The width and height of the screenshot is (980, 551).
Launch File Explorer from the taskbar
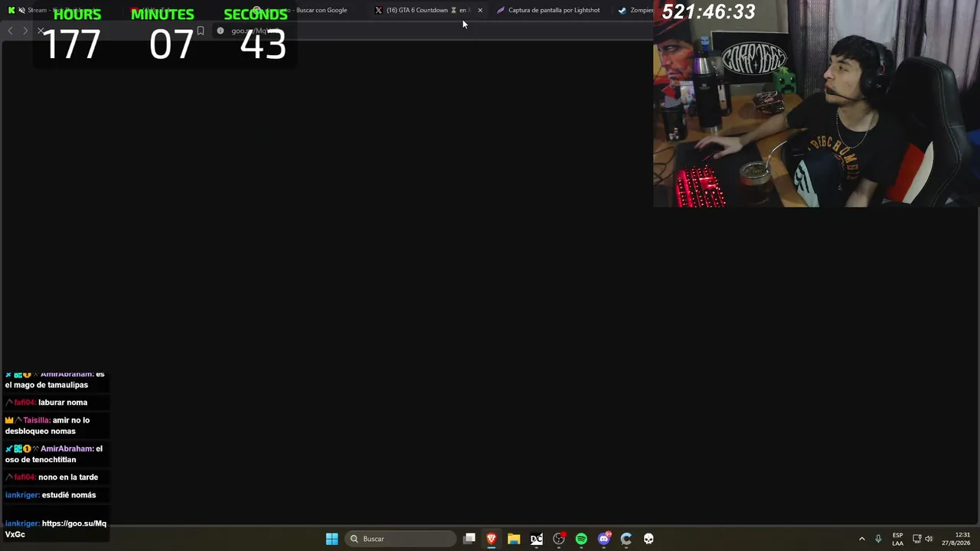point(514,539)
